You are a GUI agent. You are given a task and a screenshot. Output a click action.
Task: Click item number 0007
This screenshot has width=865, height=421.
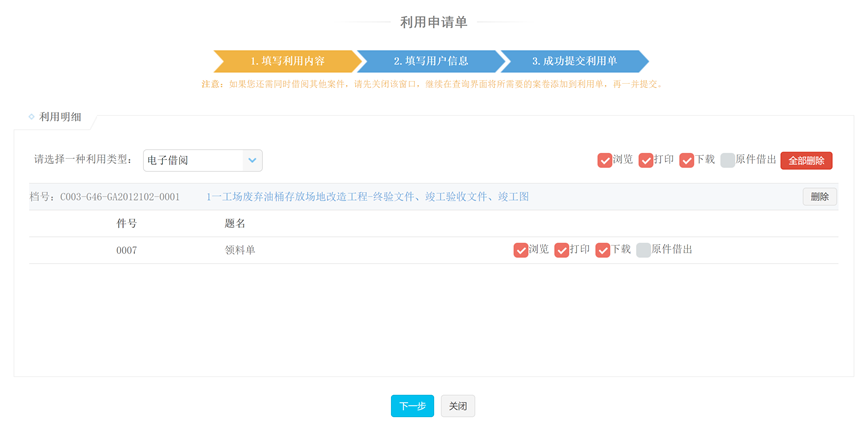coord(126,251)
